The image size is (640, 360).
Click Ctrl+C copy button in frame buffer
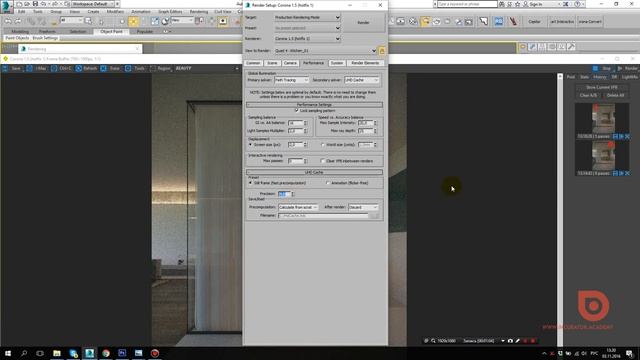coord(62,68)
